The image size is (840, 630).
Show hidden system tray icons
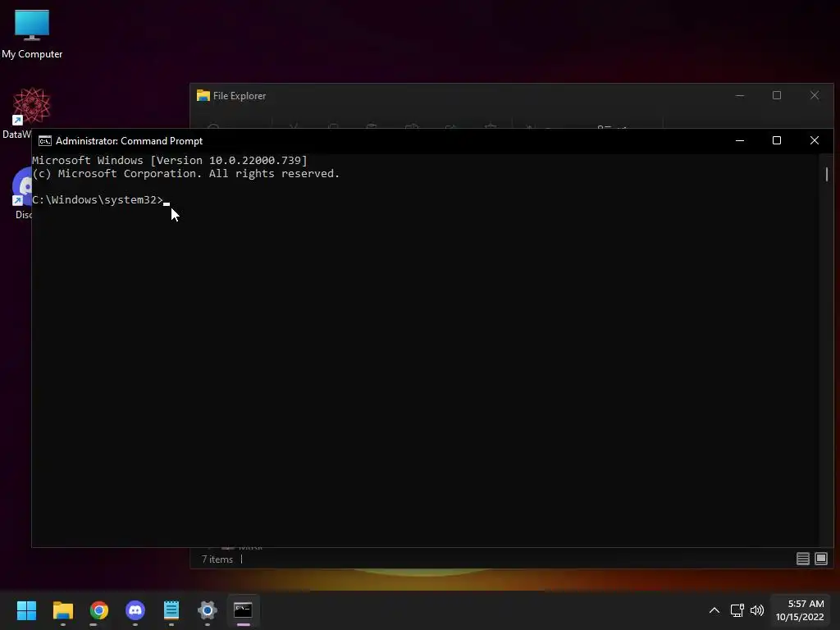click(714, 610)
